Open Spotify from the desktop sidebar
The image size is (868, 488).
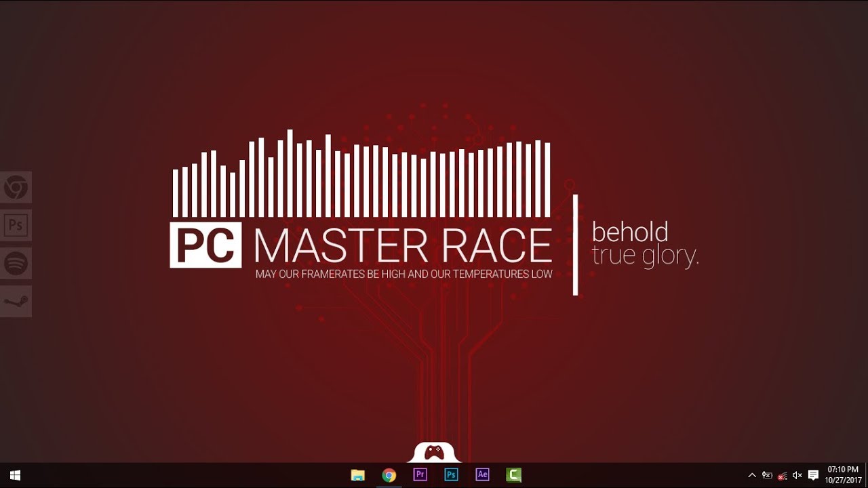(x=15, y=263)
